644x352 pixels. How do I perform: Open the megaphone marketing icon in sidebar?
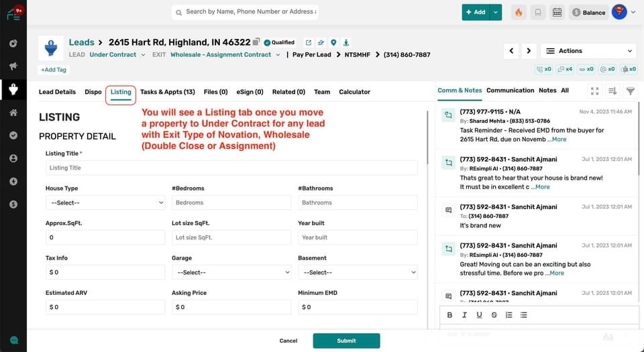(x=13, y=66)
